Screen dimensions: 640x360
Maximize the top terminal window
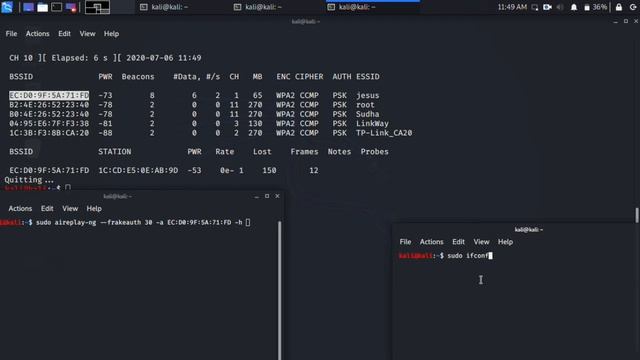(626, 21)
